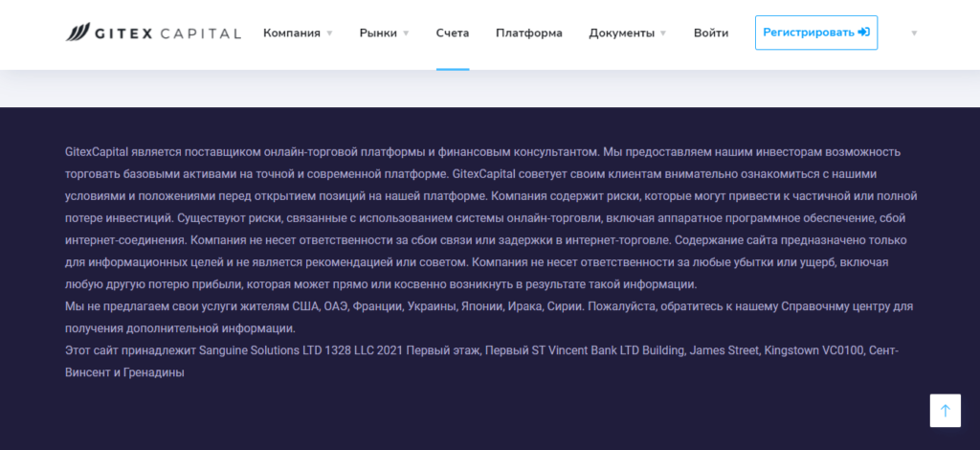Go to the Счета page
980x450 pixels.
tap(453, 34)
